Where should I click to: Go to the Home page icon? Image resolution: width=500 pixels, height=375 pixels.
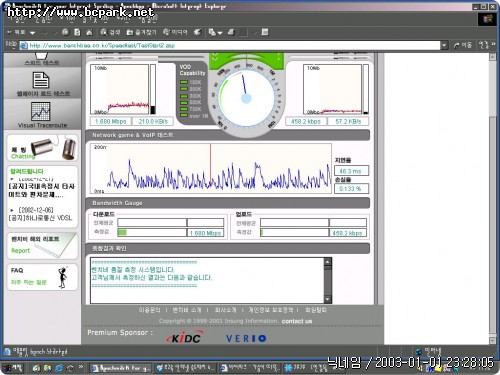(x=89, y=32)
